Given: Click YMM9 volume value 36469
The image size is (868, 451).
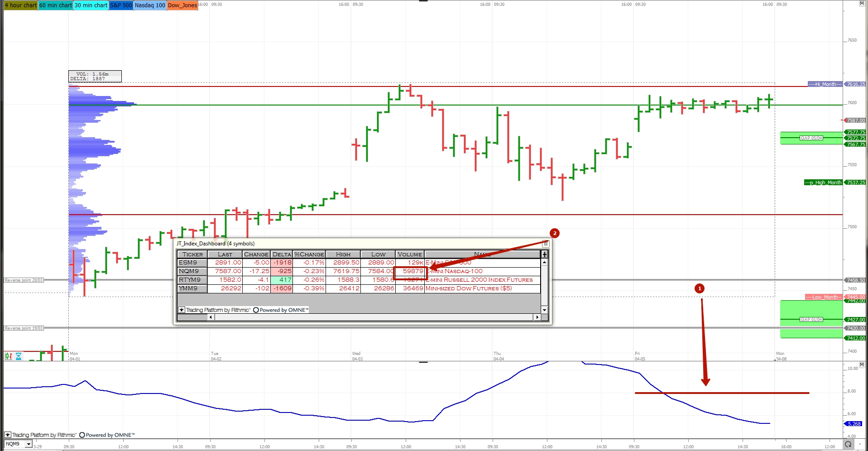Looking at the screenshot, I should click(412, 288).
